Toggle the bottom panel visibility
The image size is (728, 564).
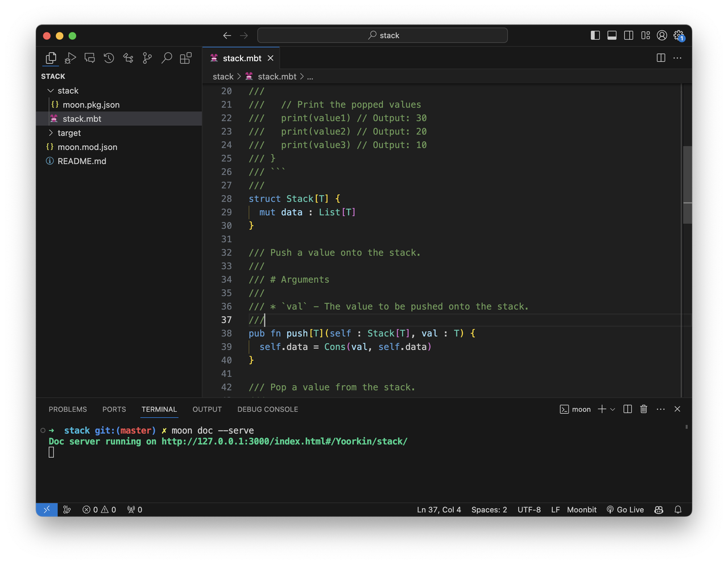point(612,35)
